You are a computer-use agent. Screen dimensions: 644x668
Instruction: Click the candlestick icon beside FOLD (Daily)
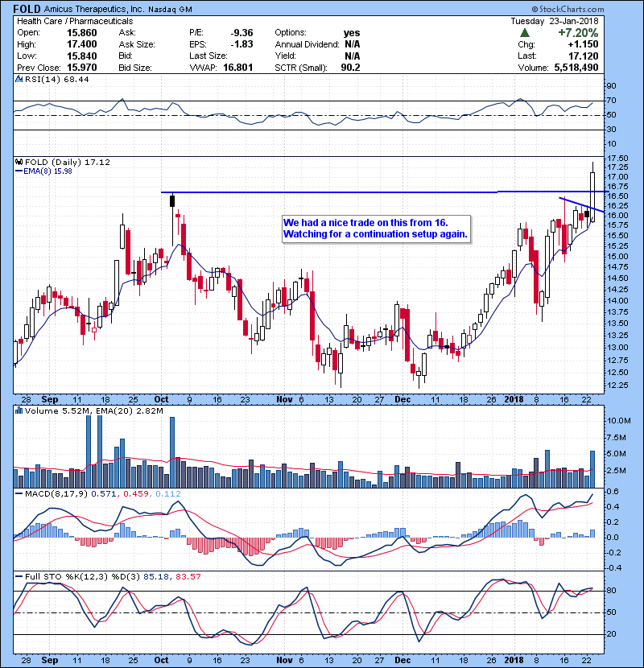pyautogui.click(x=19, y=162)
